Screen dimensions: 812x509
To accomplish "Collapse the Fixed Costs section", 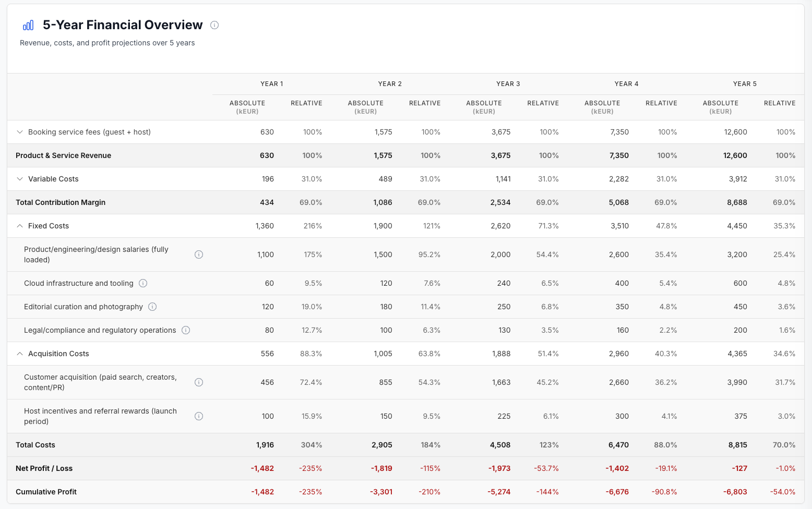I will point(20,226).
